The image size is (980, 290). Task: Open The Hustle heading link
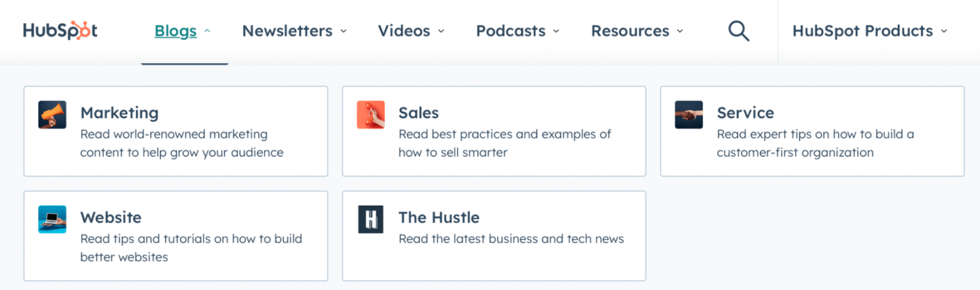pyautogui.click(x=439, y=217)
